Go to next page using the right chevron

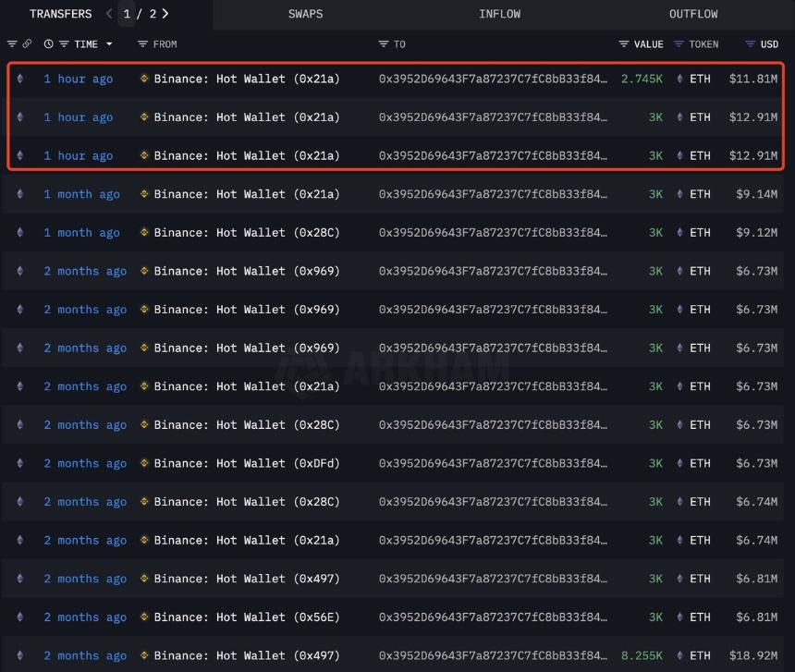click(165, 14)
